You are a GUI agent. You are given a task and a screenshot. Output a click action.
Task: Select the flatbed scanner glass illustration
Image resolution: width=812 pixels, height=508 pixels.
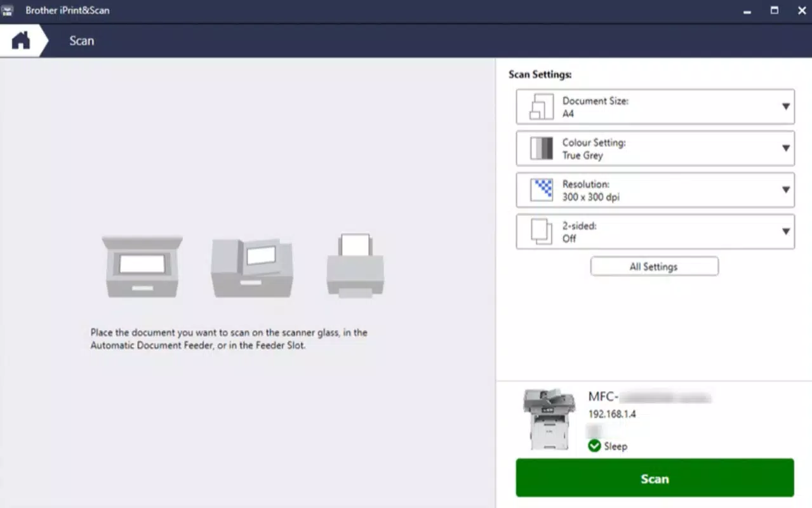click(x=143, y=267)
